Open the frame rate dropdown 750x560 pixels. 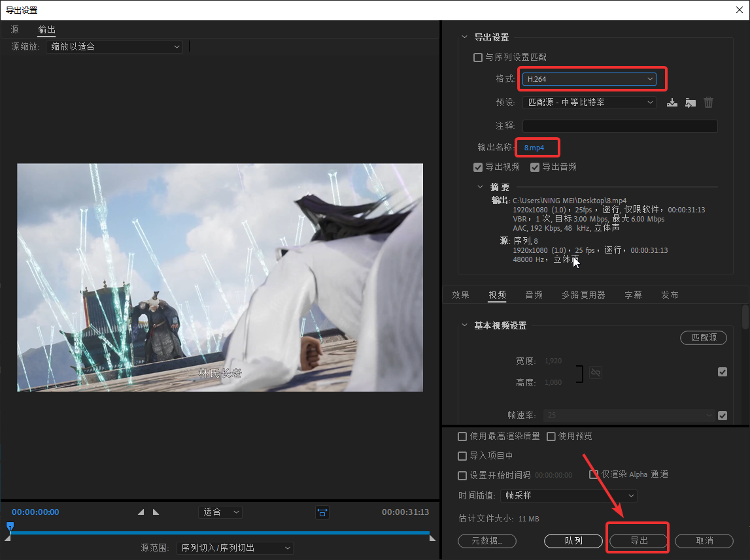pyautogui.click(x=629, y=415)
